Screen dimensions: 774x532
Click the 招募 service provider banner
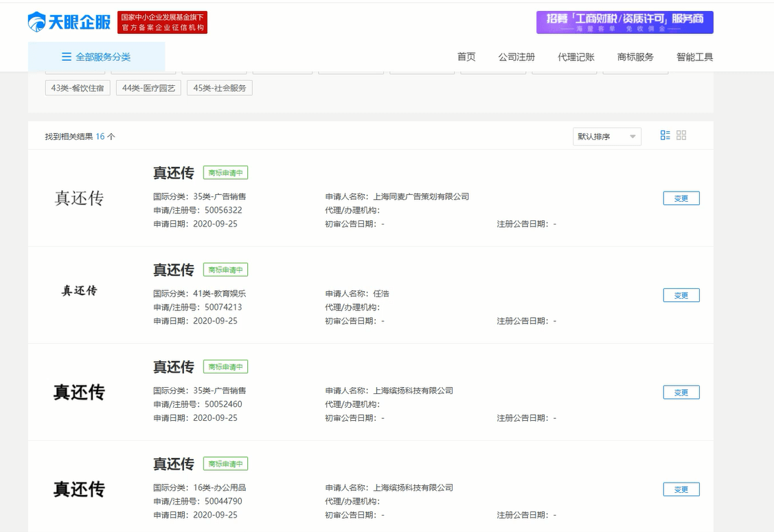pos(624,21)
